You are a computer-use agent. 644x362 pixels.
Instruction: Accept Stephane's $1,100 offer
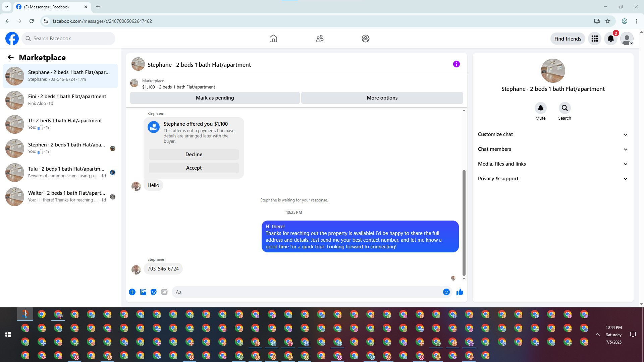(194, 168)
